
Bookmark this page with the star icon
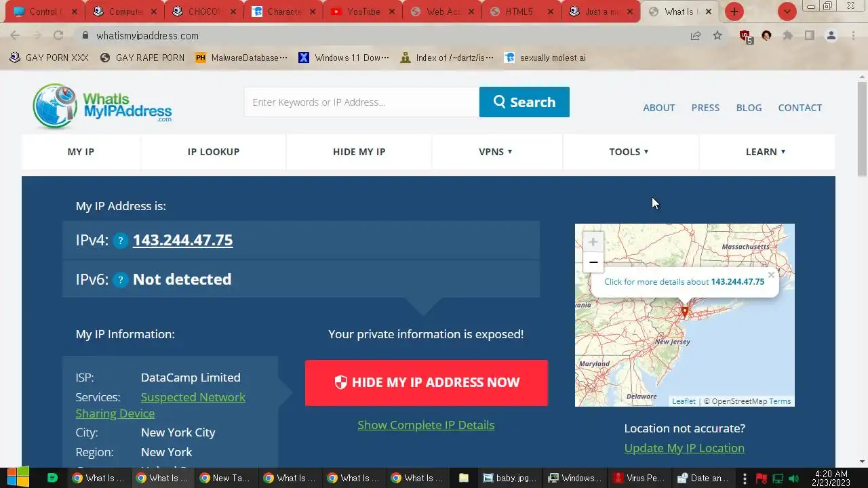coord(717,35)
